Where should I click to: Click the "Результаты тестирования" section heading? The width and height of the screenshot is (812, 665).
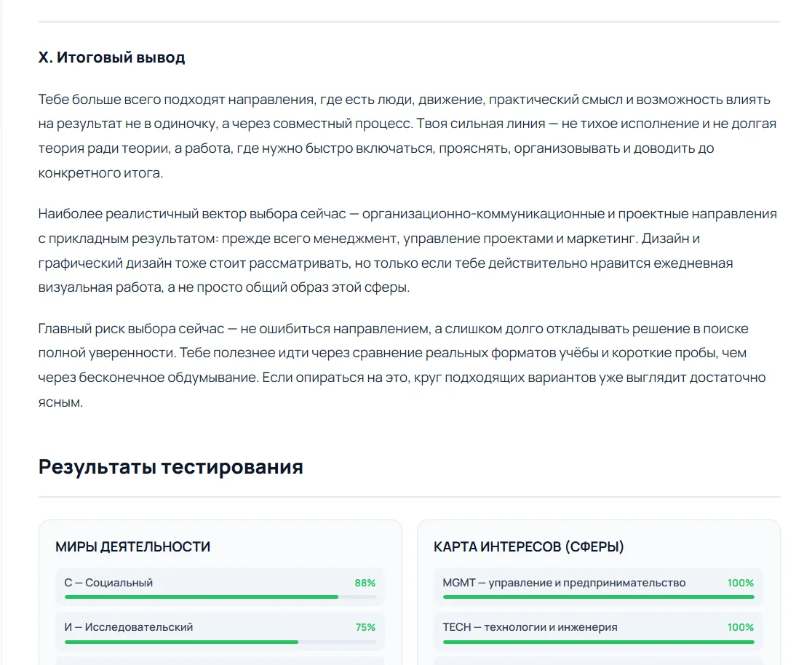pos(171,466)
